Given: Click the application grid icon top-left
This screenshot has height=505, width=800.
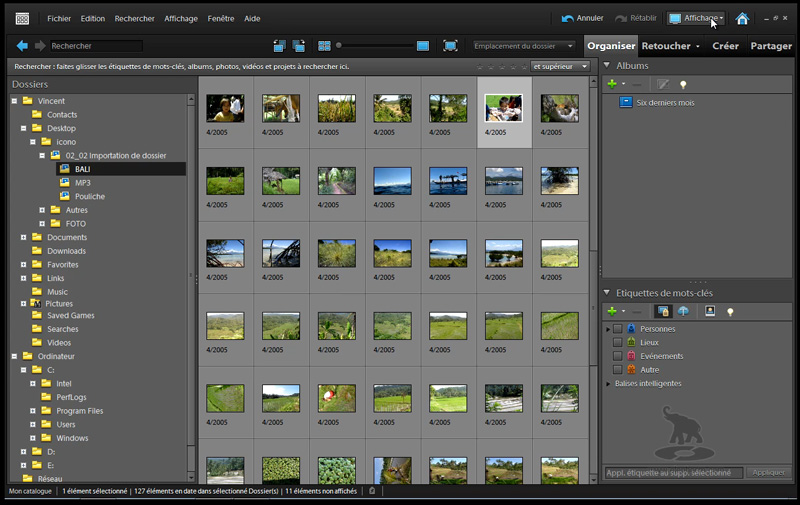Looking at the screenshot, I should [x=22, y=19].
